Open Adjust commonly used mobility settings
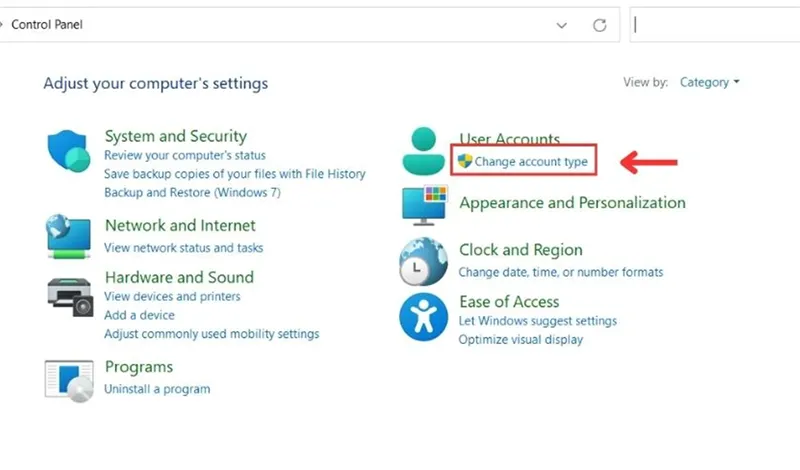 coord(212,334)
